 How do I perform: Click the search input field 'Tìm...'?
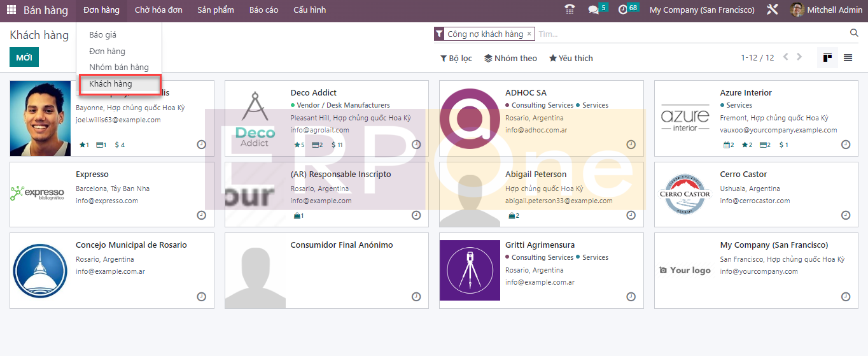pyautogui.click(x=690, y=34)
